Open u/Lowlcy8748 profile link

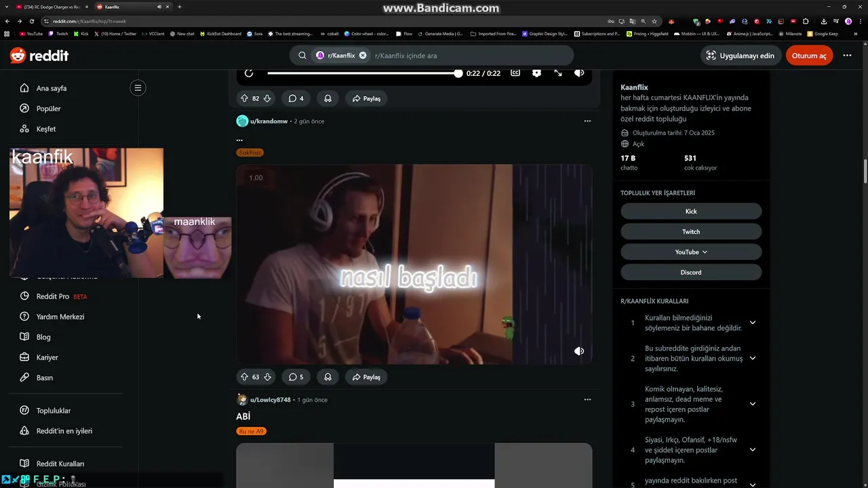click(x=270, y=400)
